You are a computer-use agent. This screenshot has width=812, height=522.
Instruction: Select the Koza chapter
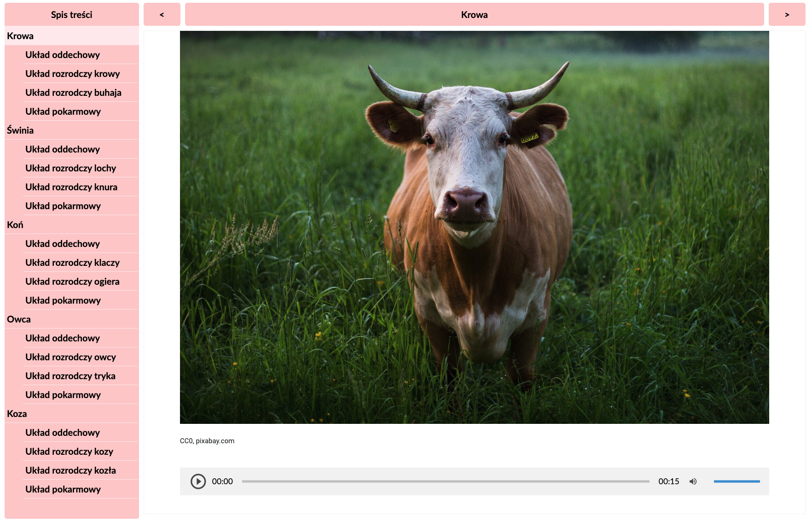point(17,414)
